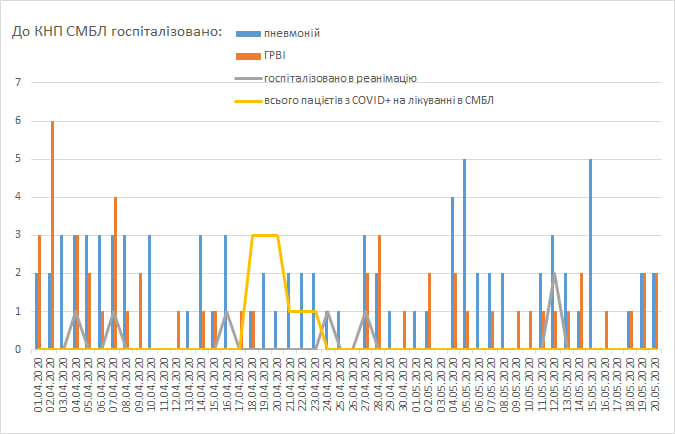This screenshot has height=434, width=675.
Task: Click the y-axis label 0
Action: coord(17,349)
